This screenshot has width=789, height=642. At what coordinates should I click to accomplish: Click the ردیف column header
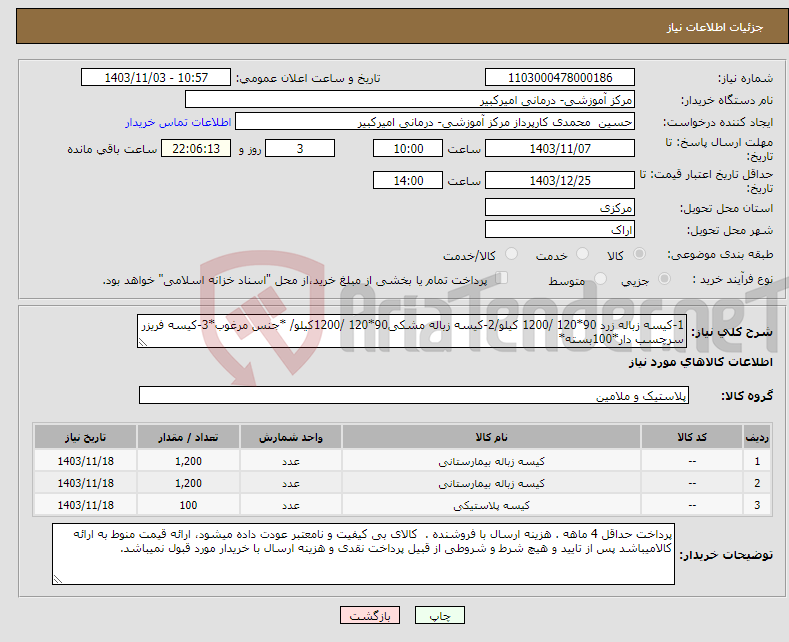click(x=757, y=437)
